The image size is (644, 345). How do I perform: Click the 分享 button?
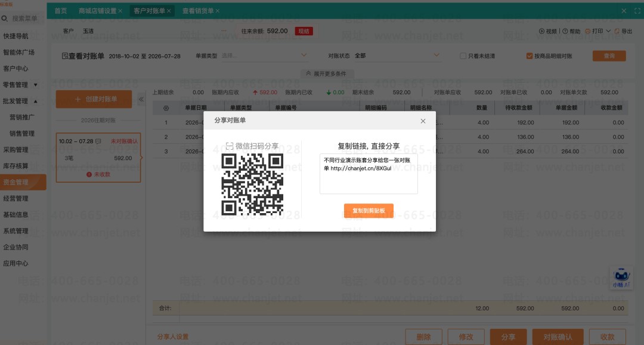click(x=508, y=337)
